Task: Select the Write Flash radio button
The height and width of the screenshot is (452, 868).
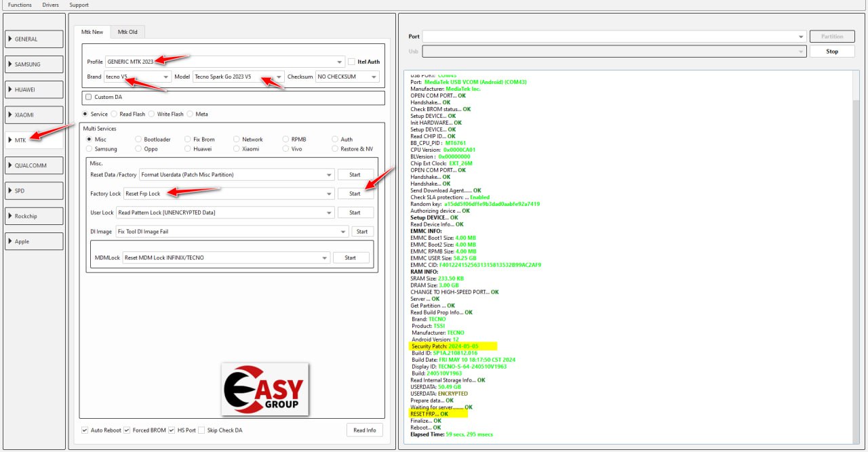Action: pyautogui.click(x=151, y=114)
